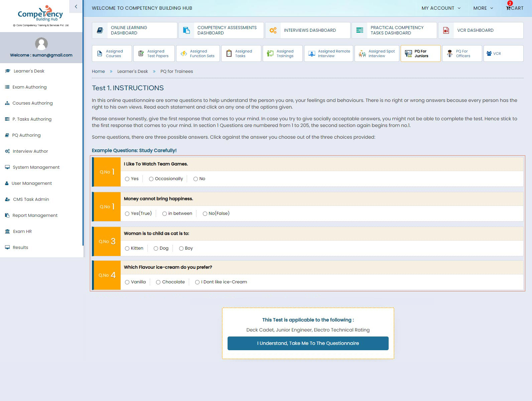Click the P. Tasks Authoring icon

(7, 119)
